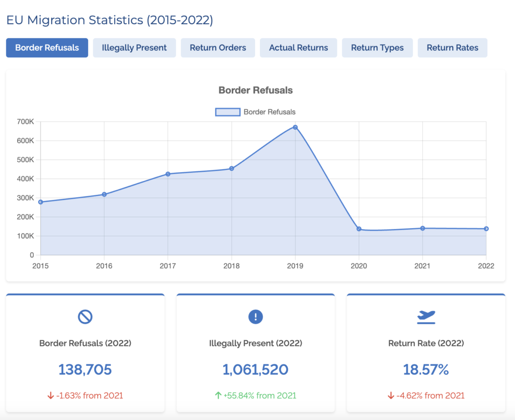Click the legend color swatch for Border Refusals
515x420 pixels.
click(x=227, y=112)
